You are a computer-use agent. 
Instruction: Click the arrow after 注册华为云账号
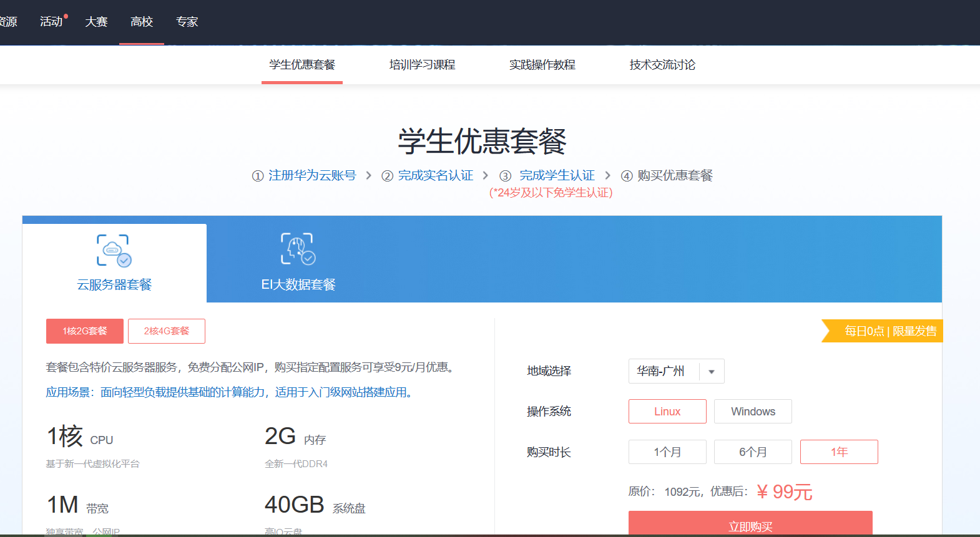pyautogui.click(x=369, y=176)
